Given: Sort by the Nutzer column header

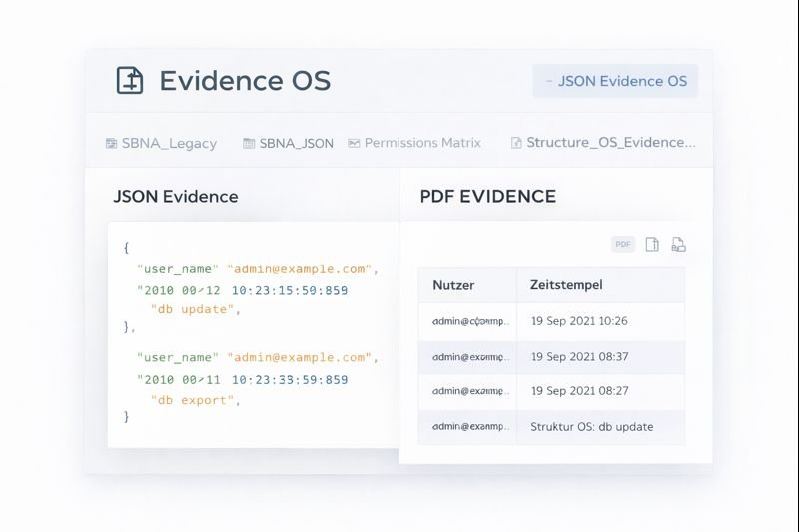Looking at the screenshot, I should point(453,285).
